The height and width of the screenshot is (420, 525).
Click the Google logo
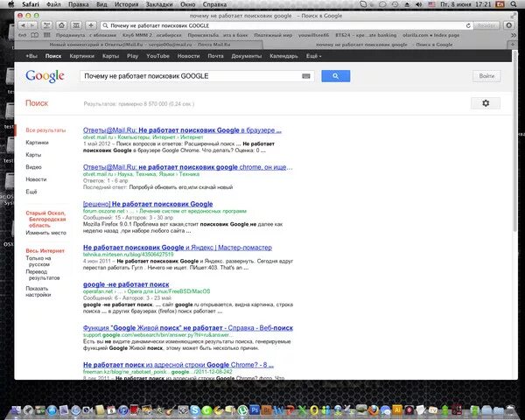point(45,76)
